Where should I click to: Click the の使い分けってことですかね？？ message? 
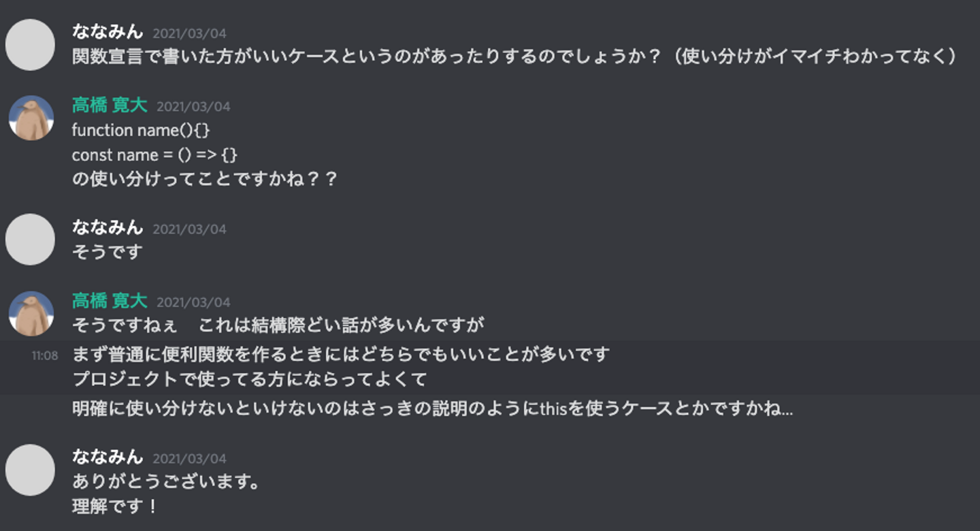coord(204,180)
